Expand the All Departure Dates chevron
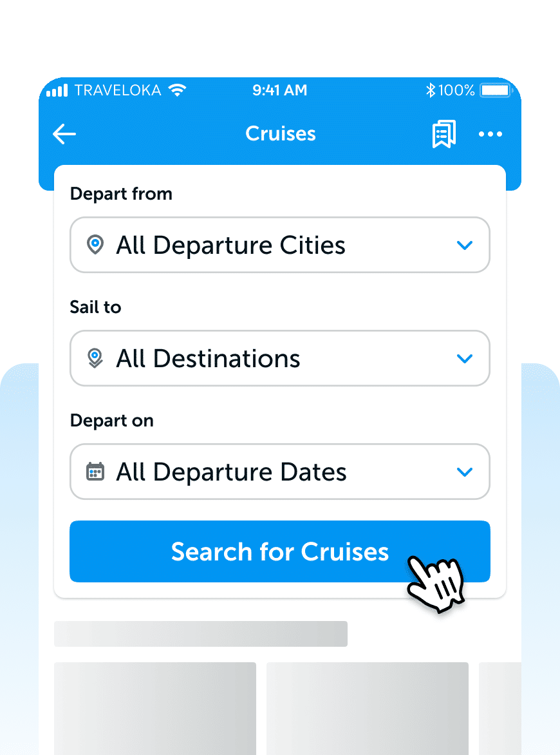 pyautogui.click(x=464, y=472)
